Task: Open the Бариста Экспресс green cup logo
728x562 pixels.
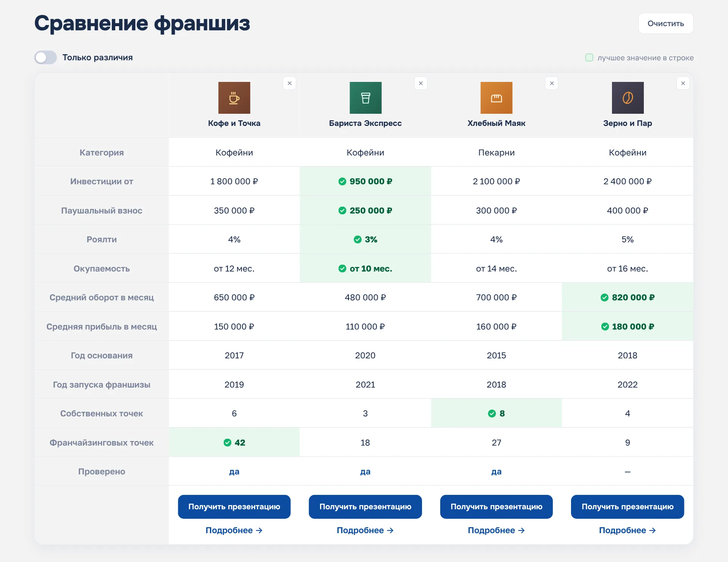Action: (366, 98)
